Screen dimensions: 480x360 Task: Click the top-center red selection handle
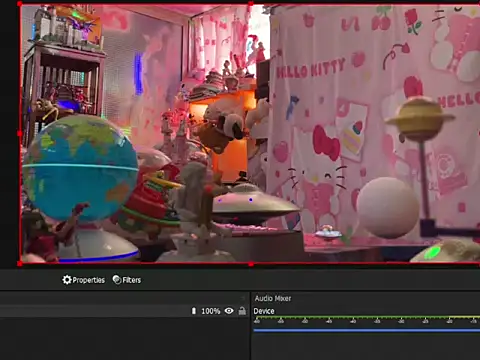coord(251,4)
